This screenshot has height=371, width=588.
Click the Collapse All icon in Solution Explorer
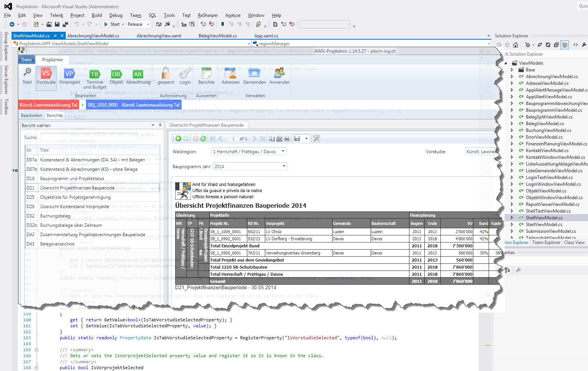tap(556, 45)
